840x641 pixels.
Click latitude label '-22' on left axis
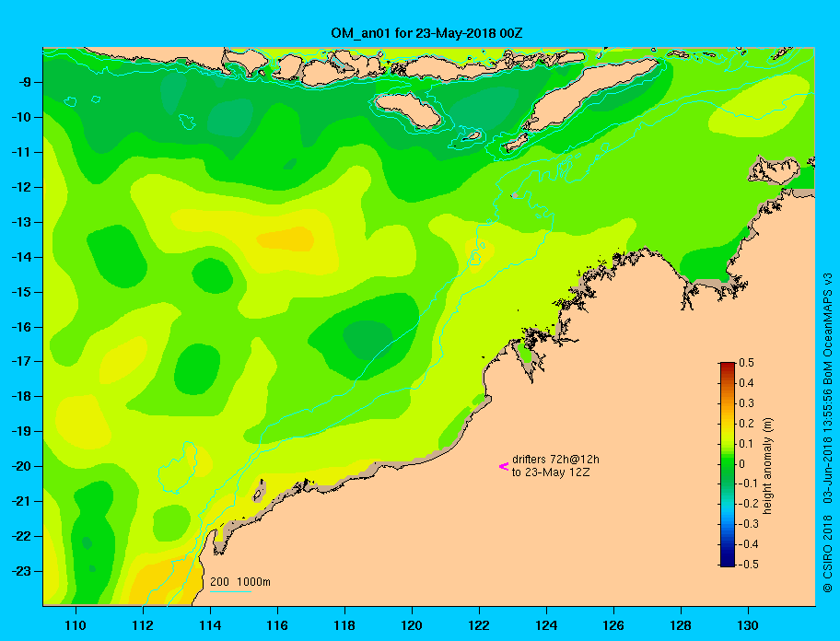pyautogui.click(x=20, y=537)
